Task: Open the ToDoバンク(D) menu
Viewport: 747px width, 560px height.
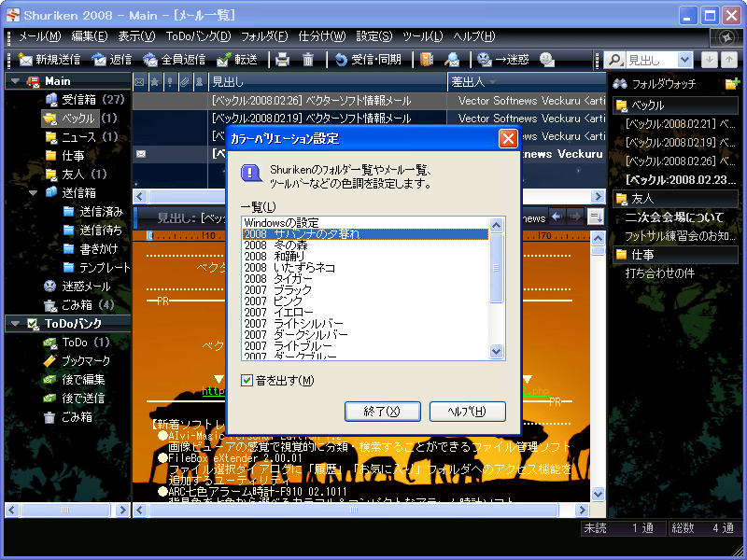Action: (x=198, y=36)
